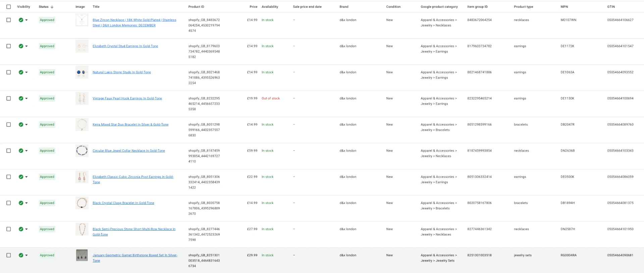Click the Title column header

tap(96, 7)
